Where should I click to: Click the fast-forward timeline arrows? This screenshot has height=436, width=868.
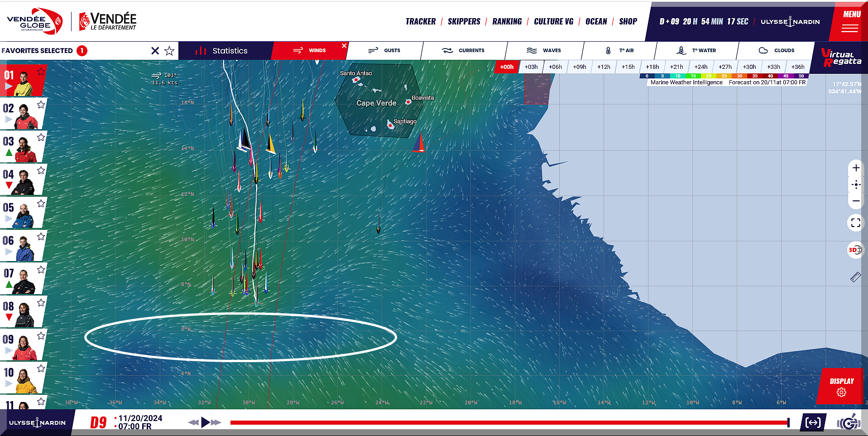click(216, 422)
